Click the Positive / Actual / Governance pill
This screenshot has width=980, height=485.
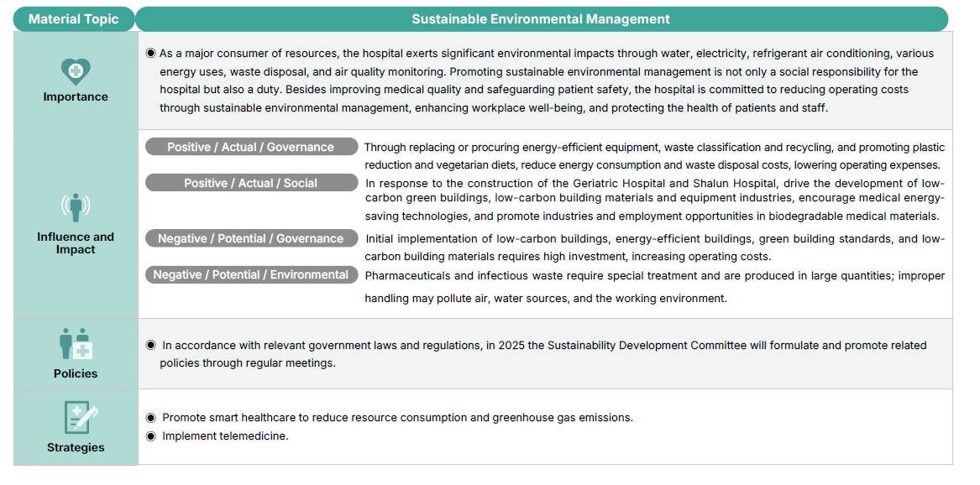[251, 147]
